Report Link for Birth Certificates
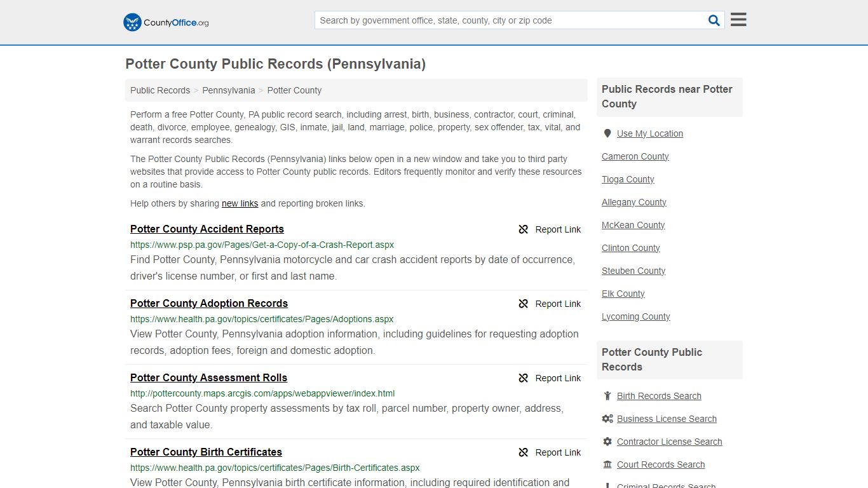Screen dimensions: 868x488 [558, 452]
